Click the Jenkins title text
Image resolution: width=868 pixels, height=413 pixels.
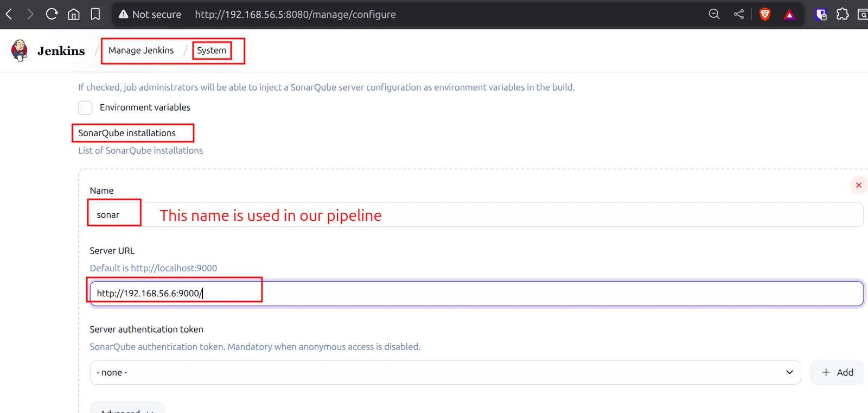(x=61, y=51)
